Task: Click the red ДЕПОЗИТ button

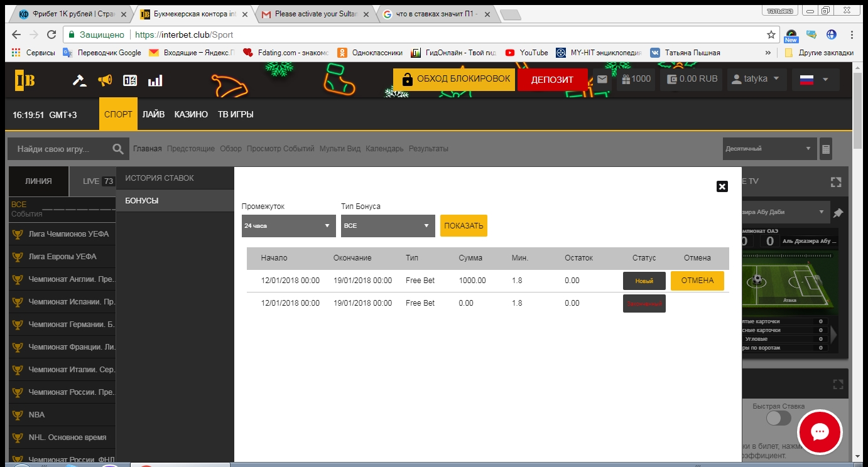Action: click(552, 80)
